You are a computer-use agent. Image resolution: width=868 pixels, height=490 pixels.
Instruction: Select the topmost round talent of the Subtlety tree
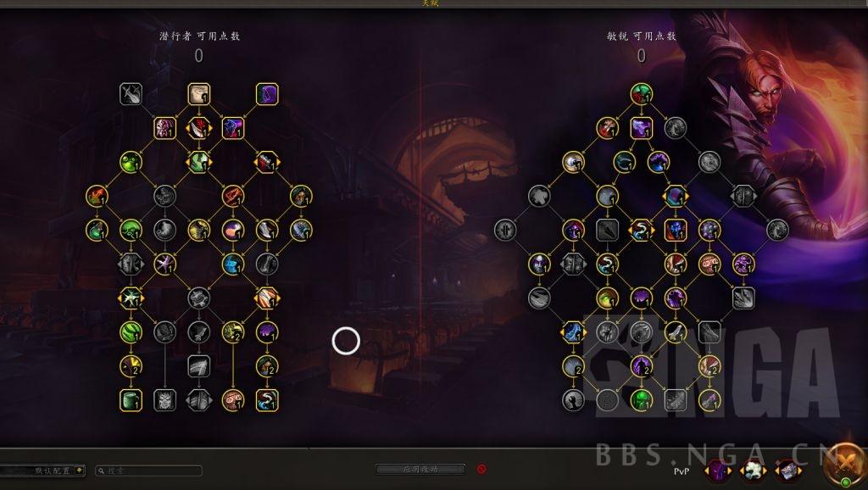click(x=641, y=94)
